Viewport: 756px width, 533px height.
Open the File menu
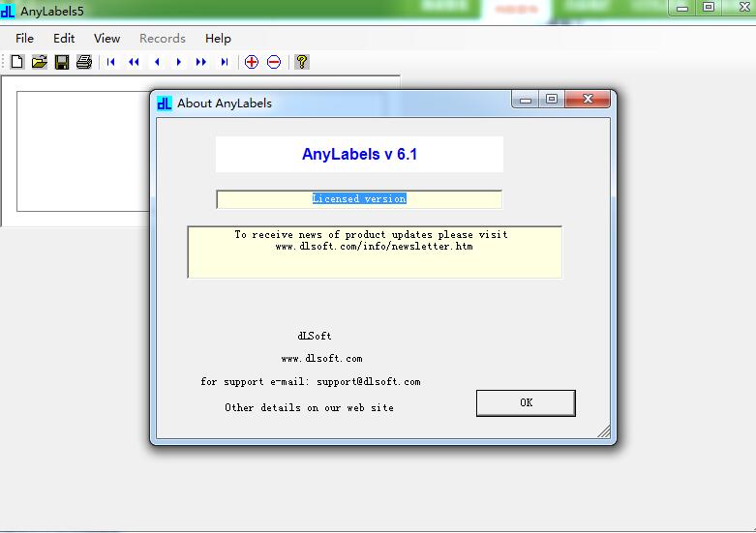pyautogui.click(x=24, y=39)
